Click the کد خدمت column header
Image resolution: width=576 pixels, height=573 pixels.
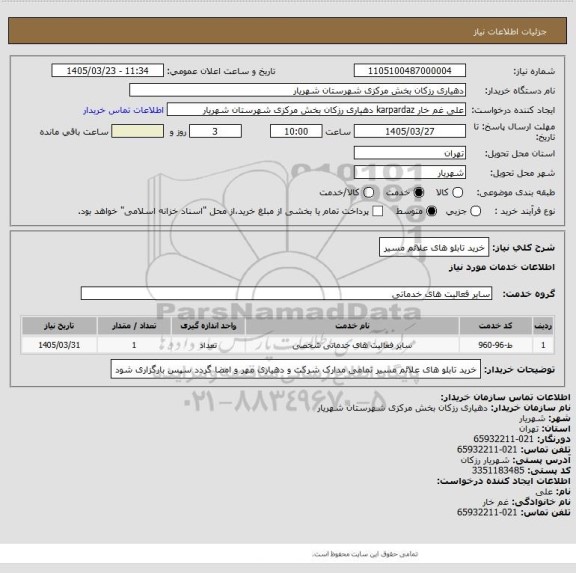click(x=496, y=326)
